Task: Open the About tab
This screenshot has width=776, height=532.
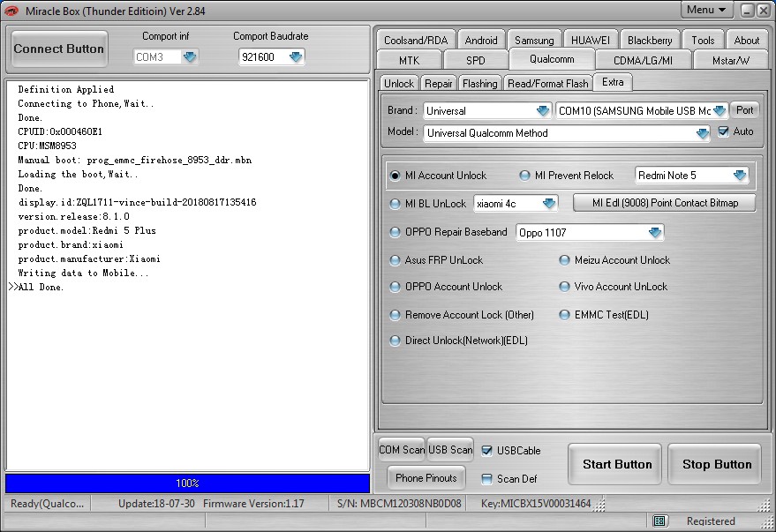Action: click(x=746, y=40)
